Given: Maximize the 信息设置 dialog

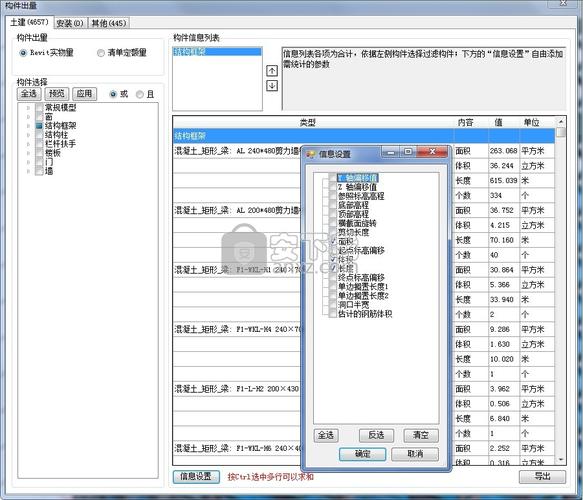Looking at the screenshot, I should (x=408, y=152).
